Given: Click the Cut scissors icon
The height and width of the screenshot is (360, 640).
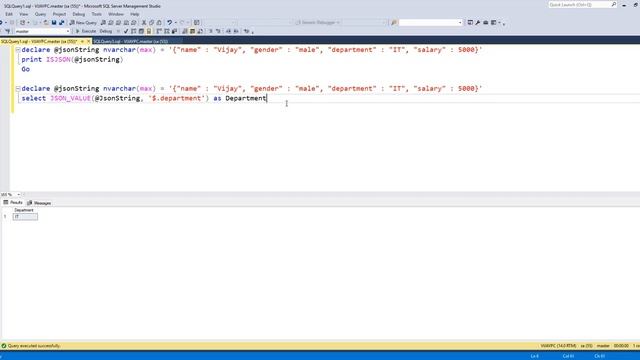Looking at the screenshot, I should coord(144,22).
